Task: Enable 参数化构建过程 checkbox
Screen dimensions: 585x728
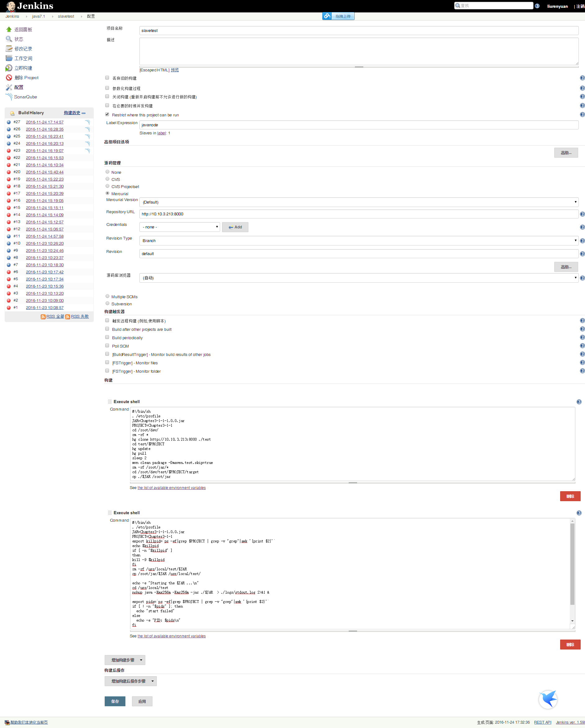Action: [107, 88]
